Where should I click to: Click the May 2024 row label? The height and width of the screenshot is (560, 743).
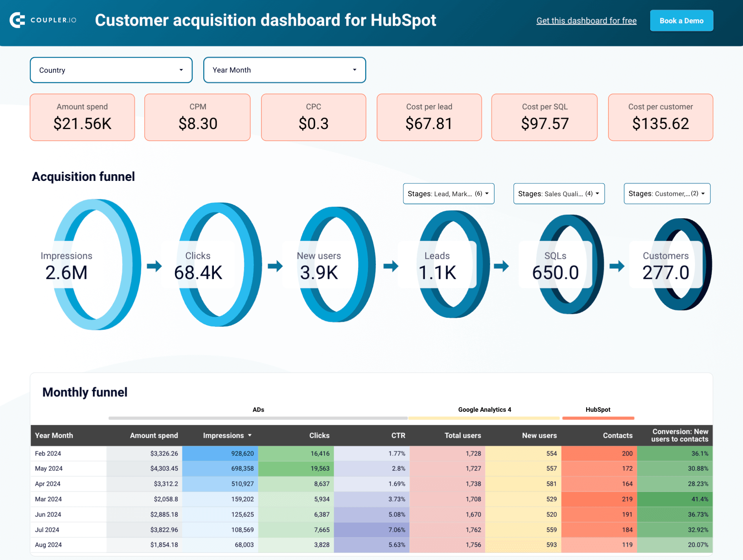[x=49, y=468]
